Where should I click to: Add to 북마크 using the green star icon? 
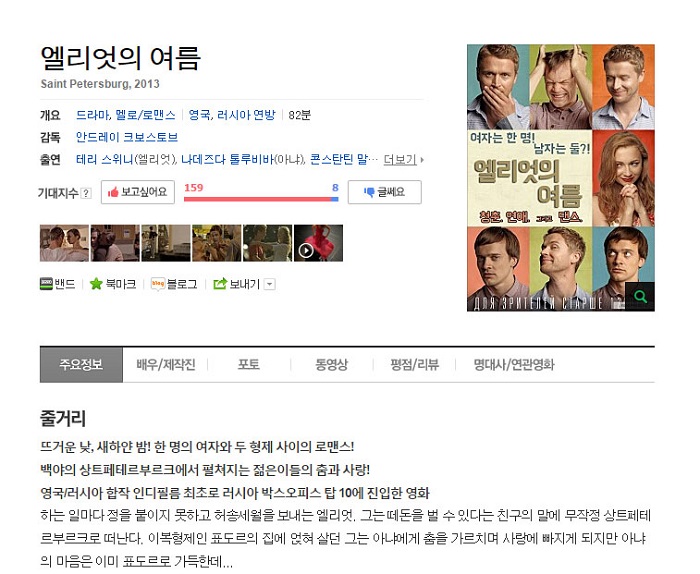pyautogui.click(x=96, y=284)
